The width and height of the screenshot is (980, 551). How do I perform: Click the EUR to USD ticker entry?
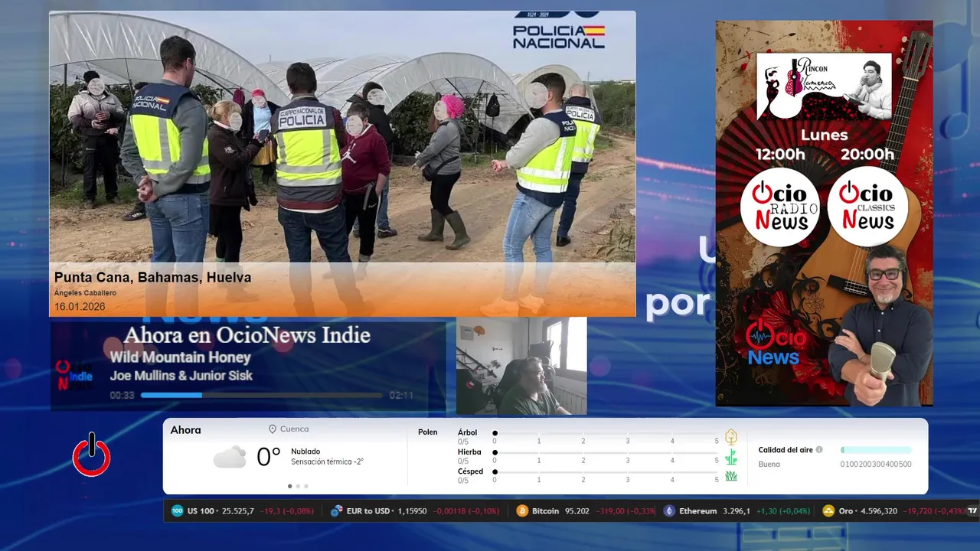pos(416,510)
